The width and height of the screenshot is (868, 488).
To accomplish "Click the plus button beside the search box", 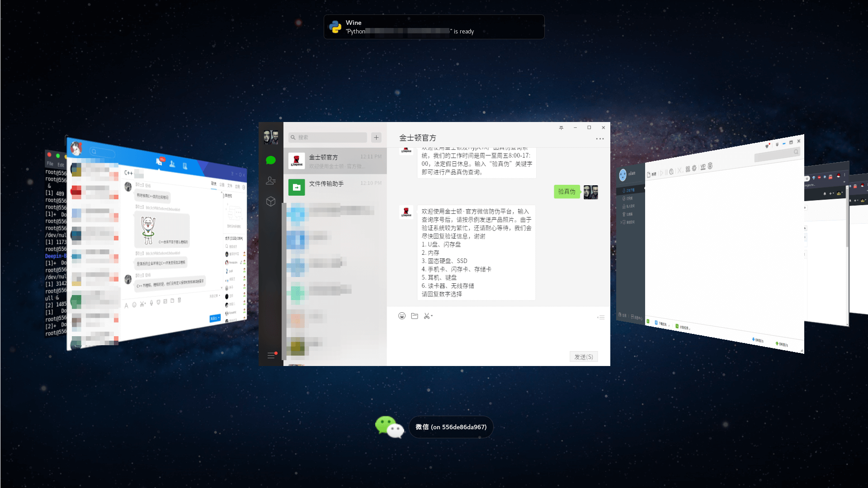I will (x=376, y=137).
